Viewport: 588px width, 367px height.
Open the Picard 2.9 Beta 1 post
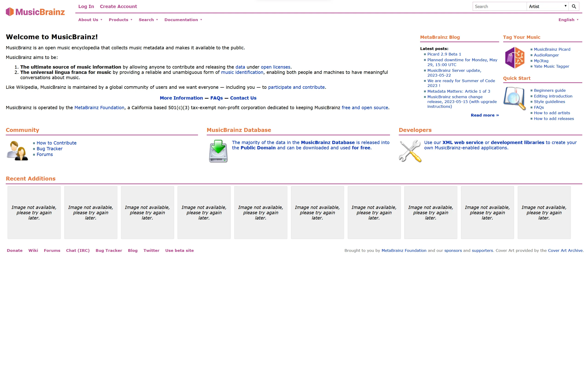click(444, 54)
